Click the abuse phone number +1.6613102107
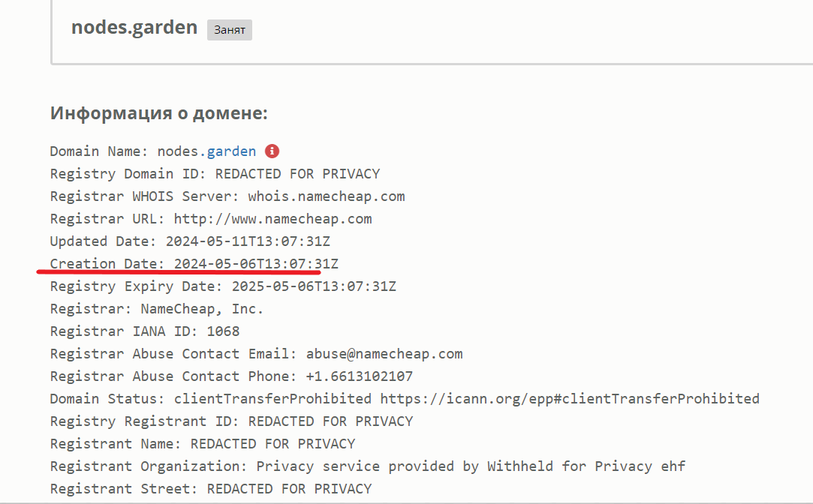The height and width of the screenshot is (504, 813). [x=360, y=376]
